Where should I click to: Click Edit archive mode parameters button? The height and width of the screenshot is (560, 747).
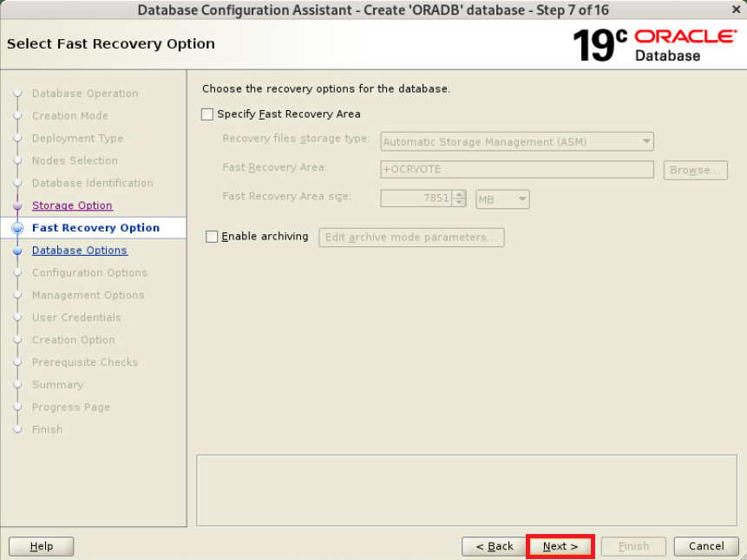411,238
